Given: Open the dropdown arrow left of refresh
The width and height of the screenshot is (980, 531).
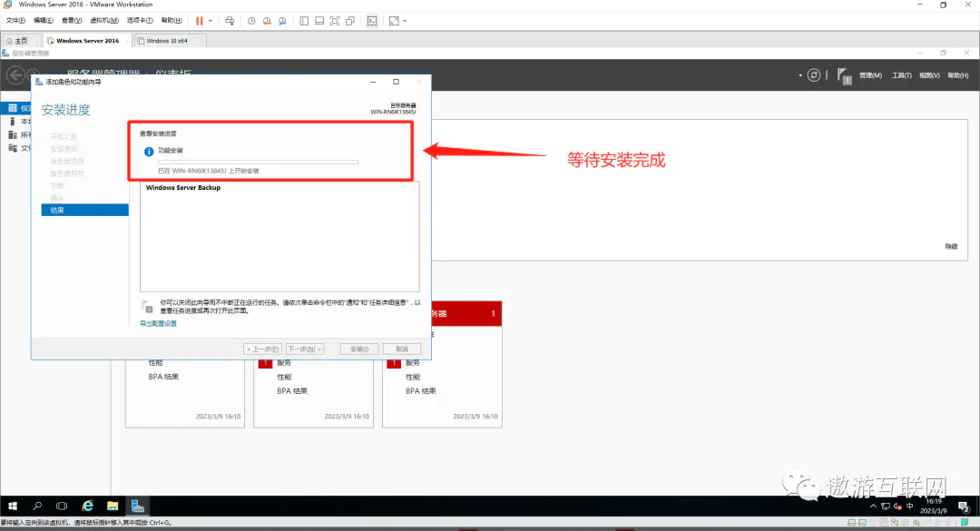Looking at the screenshot, I should (800, 75).
